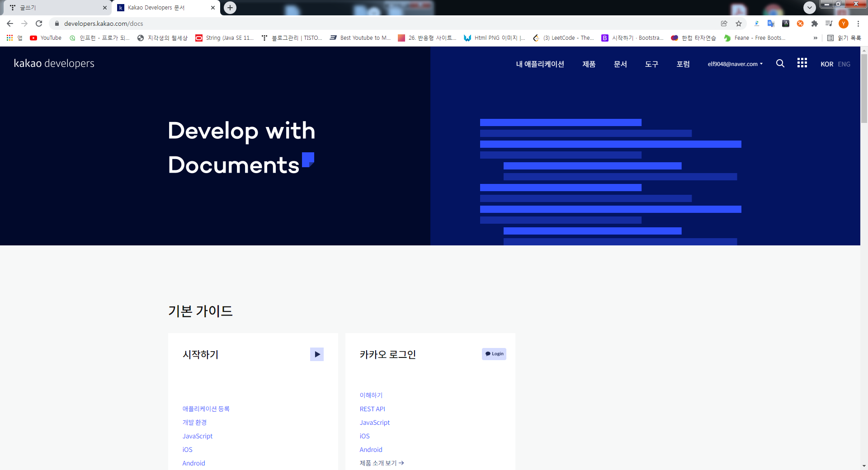The width and height of the screenshot is (868, 470).
Task: Click the scrollbar down arrow
Action: tap(864, 466)
